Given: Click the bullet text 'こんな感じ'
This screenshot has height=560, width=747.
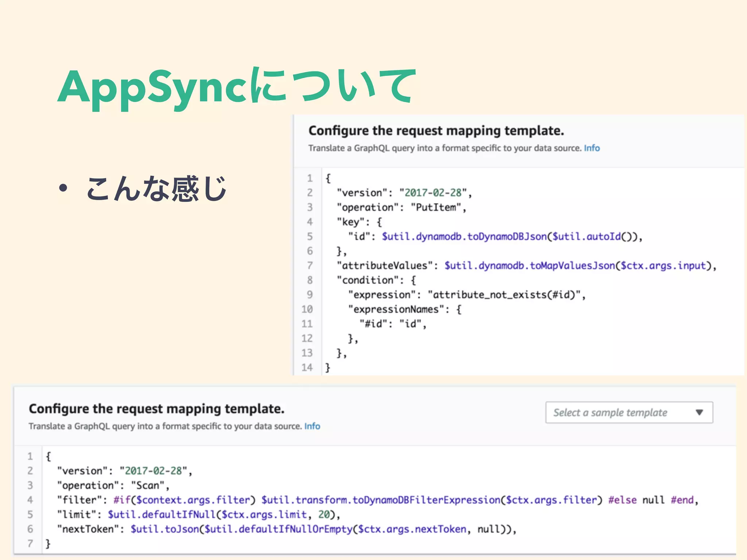Looking at the screenshot, I should pyautogui.click(x=157, y=188).
